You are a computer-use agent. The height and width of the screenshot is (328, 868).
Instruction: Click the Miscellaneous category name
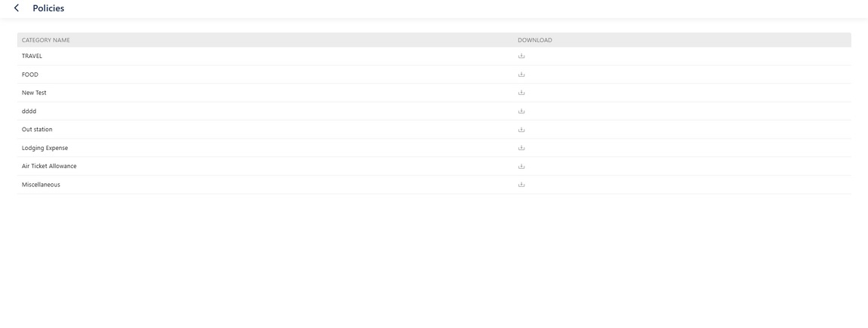click(41, 185)
